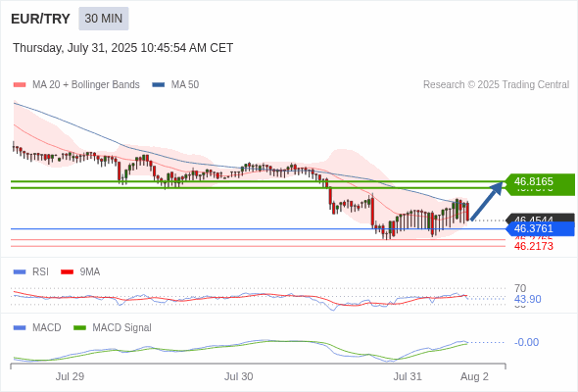
Task: Click the MACD value -0.00
Action: click(x=526, y=342)
